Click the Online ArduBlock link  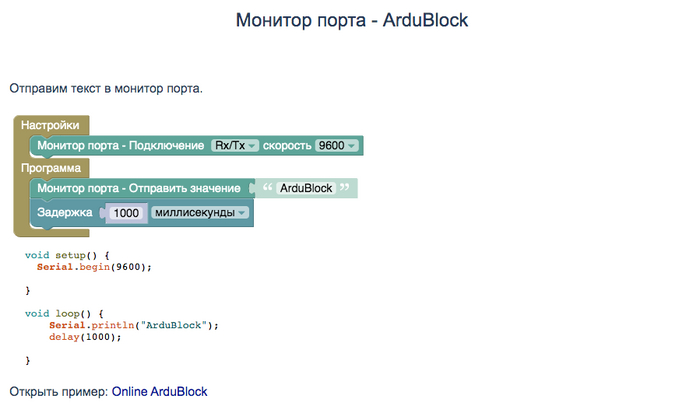tap(159, 391)
